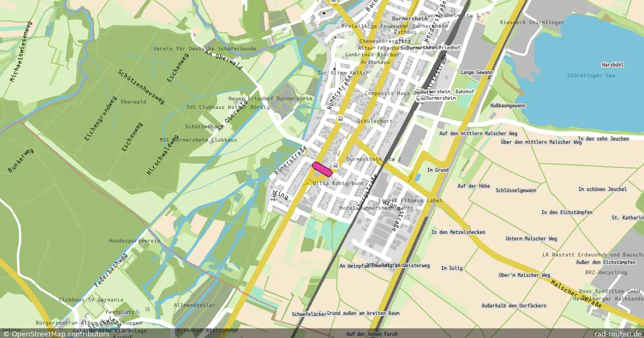Click the BRZ-Recycling label
This screenshot has width=644, height=338.
click(605, 273)
